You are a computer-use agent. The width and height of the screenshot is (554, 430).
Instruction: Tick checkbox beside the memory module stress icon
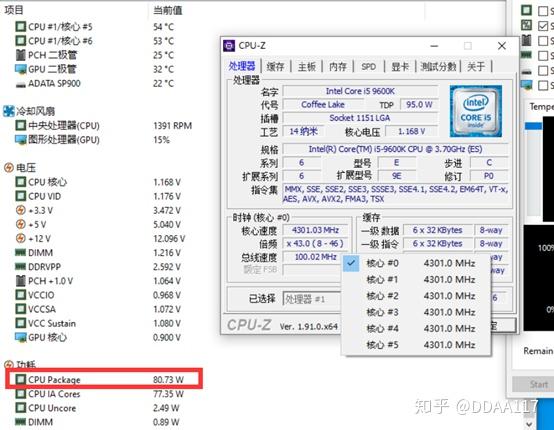543,55
